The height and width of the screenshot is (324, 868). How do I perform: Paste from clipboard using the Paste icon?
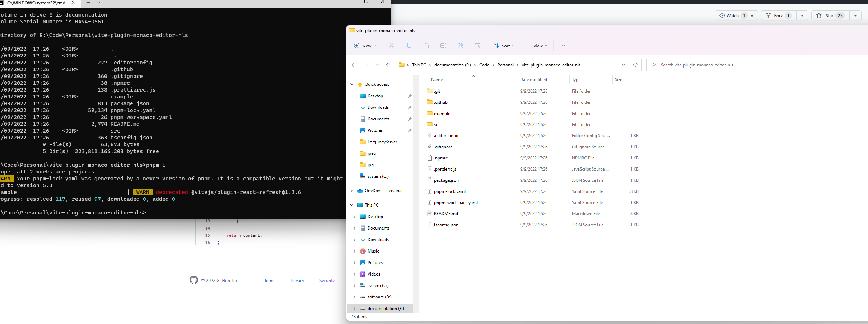tap(426, 46)
